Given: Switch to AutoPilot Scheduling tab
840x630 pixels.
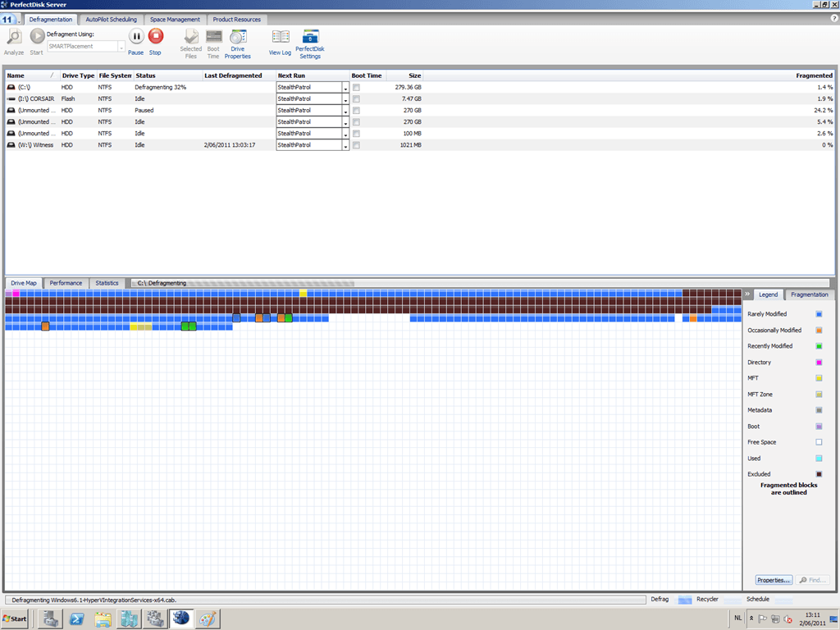Looking at the screenshot, I should point(111,20).
